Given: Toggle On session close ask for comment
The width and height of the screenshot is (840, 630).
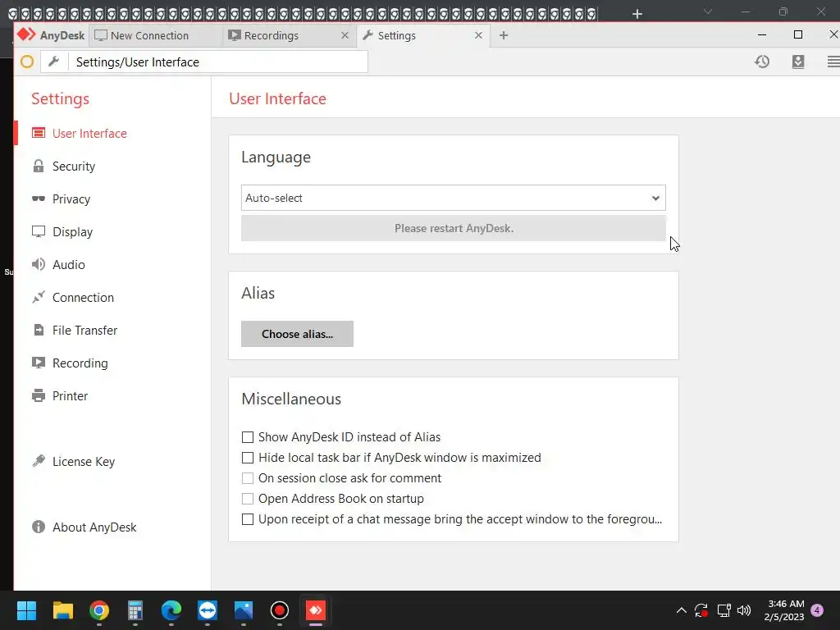Looking at the screenshot, I should click(248, 478).
